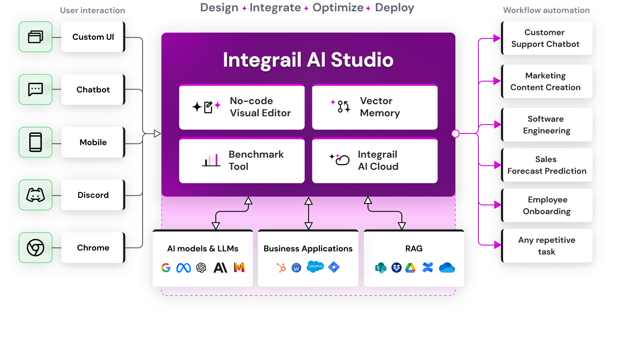Click the Integrail AI Cloud icon

[339, 159]
